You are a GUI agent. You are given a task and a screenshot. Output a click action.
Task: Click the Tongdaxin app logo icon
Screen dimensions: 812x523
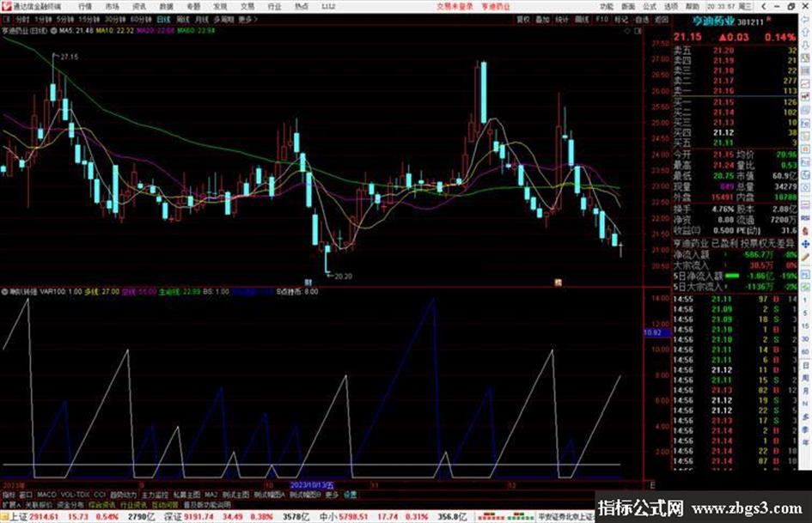click(x=6, y=6)
